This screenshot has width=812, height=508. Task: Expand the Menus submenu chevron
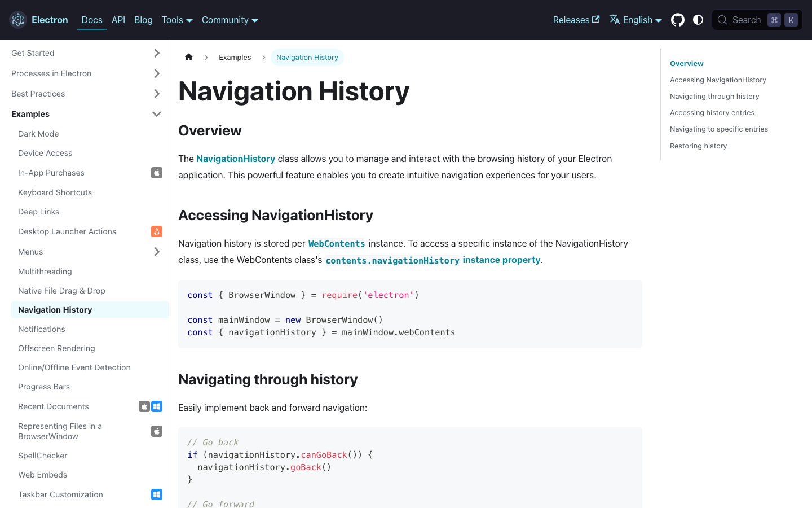157,252
